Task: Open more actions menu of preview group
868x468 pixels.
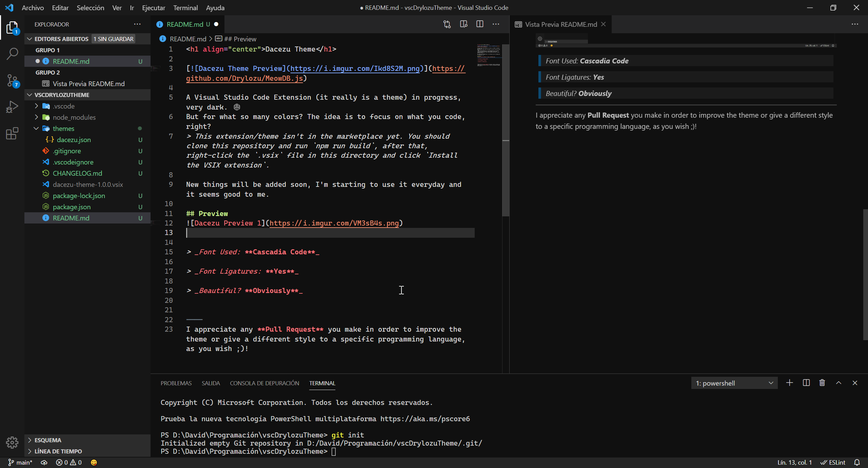Action: click(855, 24)
